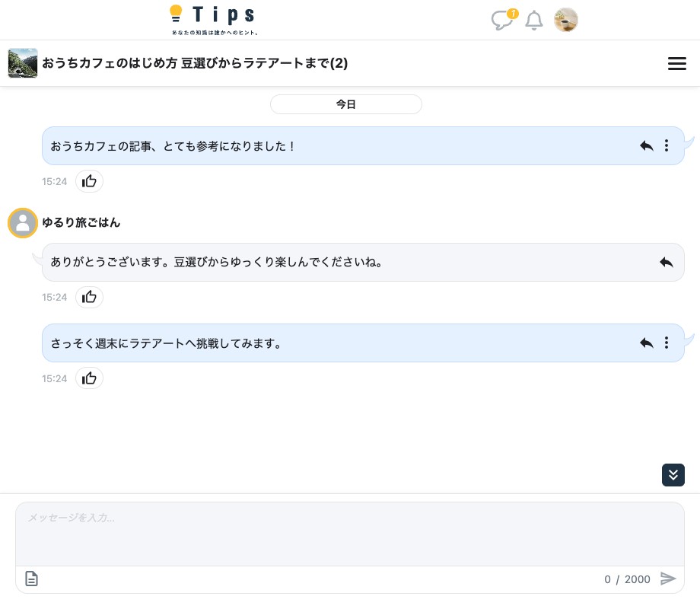Click the 今日 date label
This screenshot has height=609, width=700.
[346, 104]
